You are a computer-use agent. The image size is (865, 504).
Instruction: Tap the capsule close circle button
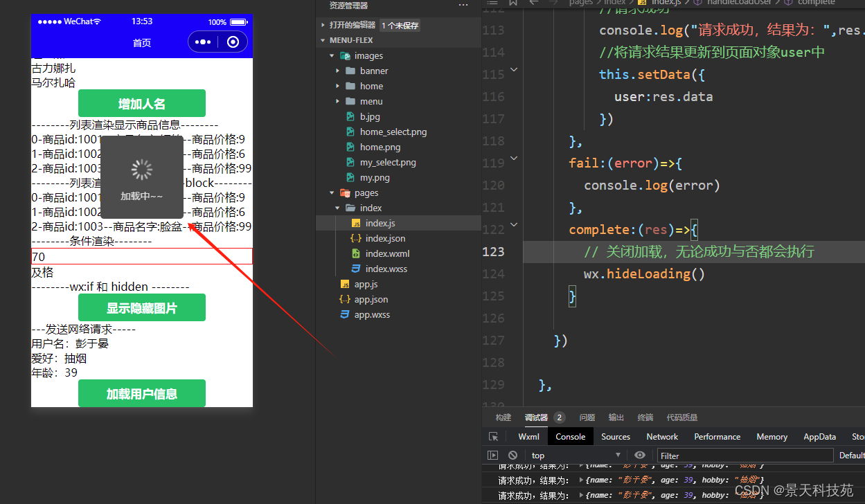tap(233, 42)
